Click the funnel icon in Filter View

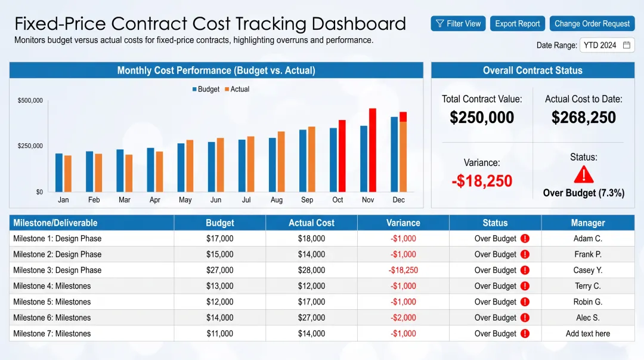tap(440, 23)
